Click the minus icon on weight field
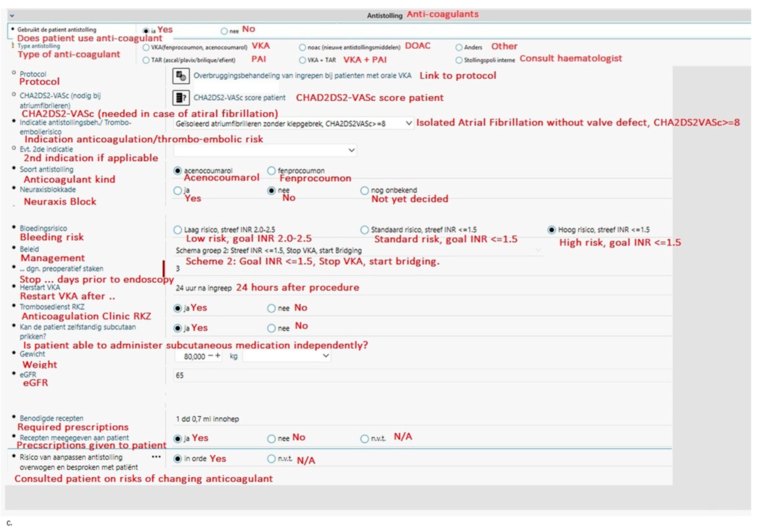The height and width of the screenshot is (532, 759). (x=211, y=356)
